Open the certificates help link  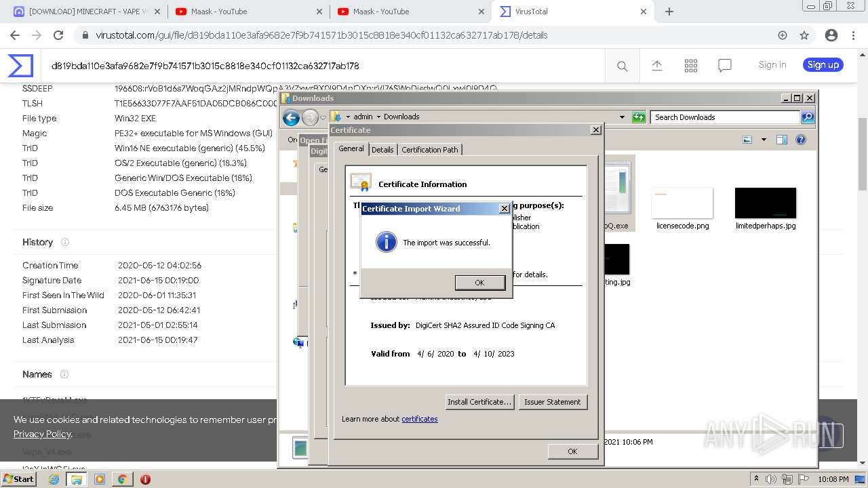420,419
